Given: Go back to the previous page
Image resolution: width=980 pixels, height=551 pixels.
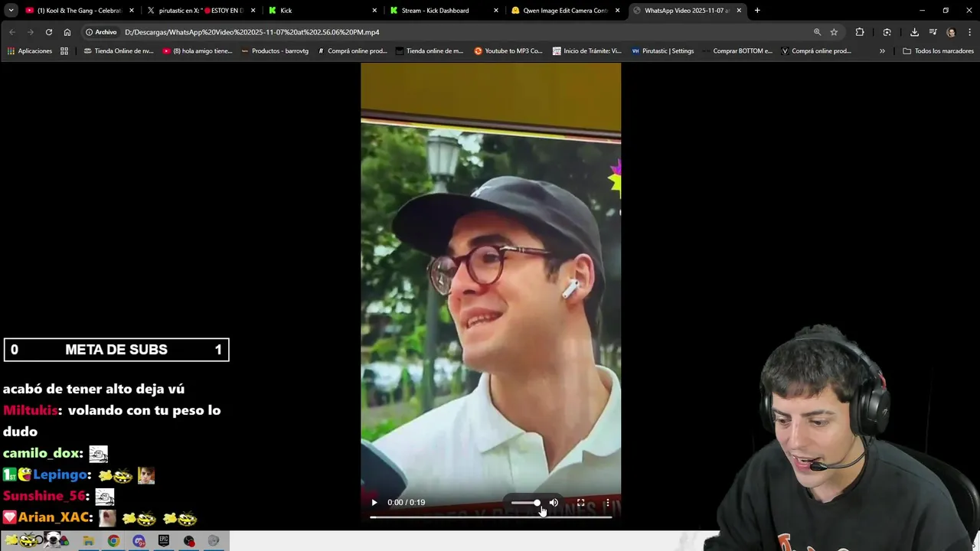Looking at the screenshot, I should [x=12, y=32].
